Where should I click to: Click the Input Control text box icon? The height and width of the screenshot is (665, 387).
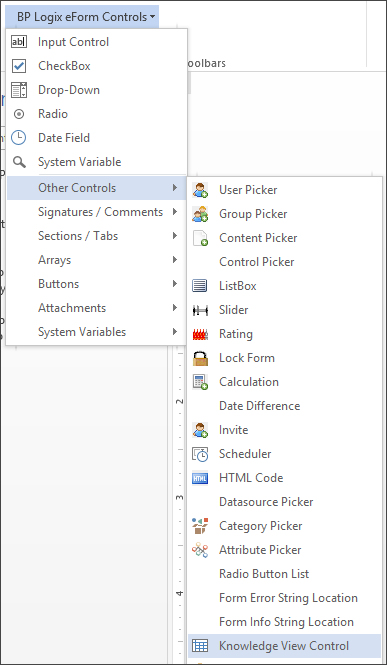(19, 42)
